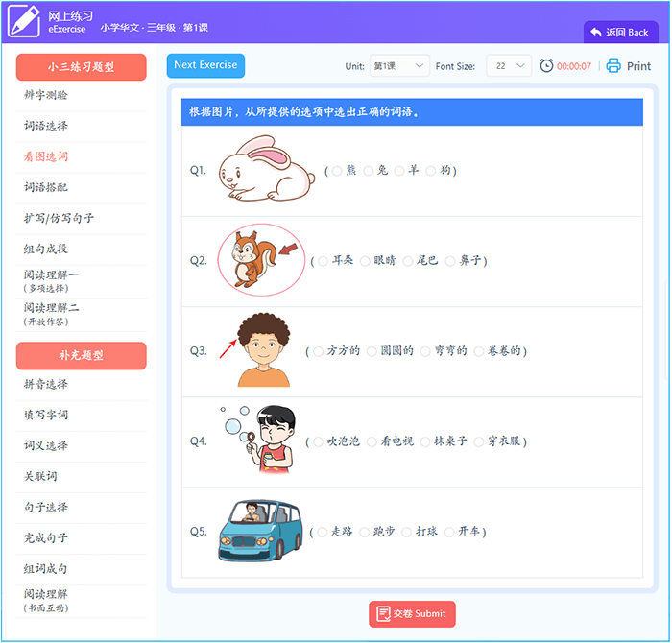Choose 开车 answer for Q5
Image resolution: width=672 pixels, height=643 pixels.
[x=449, y=532]
